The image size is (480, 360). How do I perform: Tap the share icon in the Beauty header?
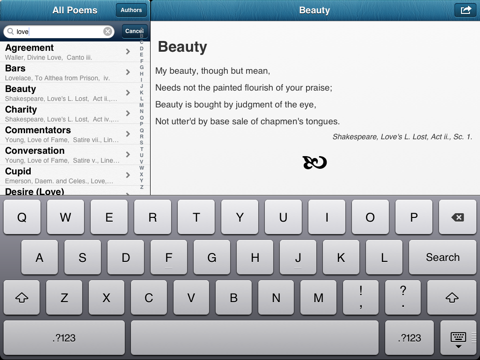point(465,10)
